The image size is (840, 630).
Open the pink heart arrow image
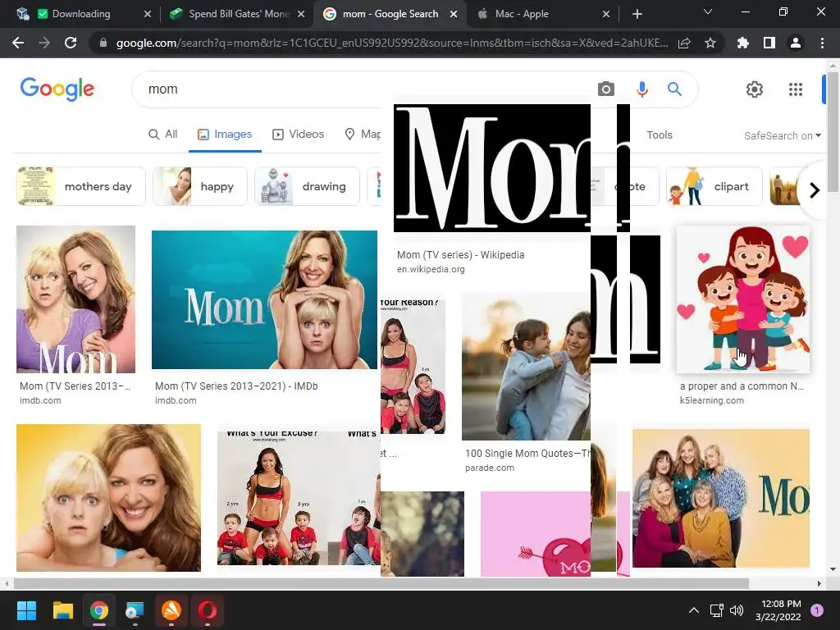(536, 534)
